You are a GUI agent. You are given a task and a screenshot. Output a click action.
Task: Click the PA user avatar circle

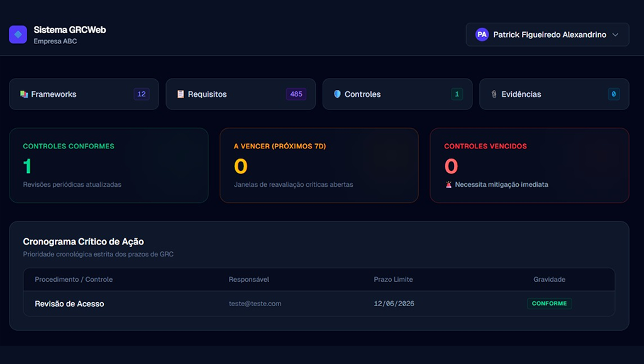pos(482,35)
